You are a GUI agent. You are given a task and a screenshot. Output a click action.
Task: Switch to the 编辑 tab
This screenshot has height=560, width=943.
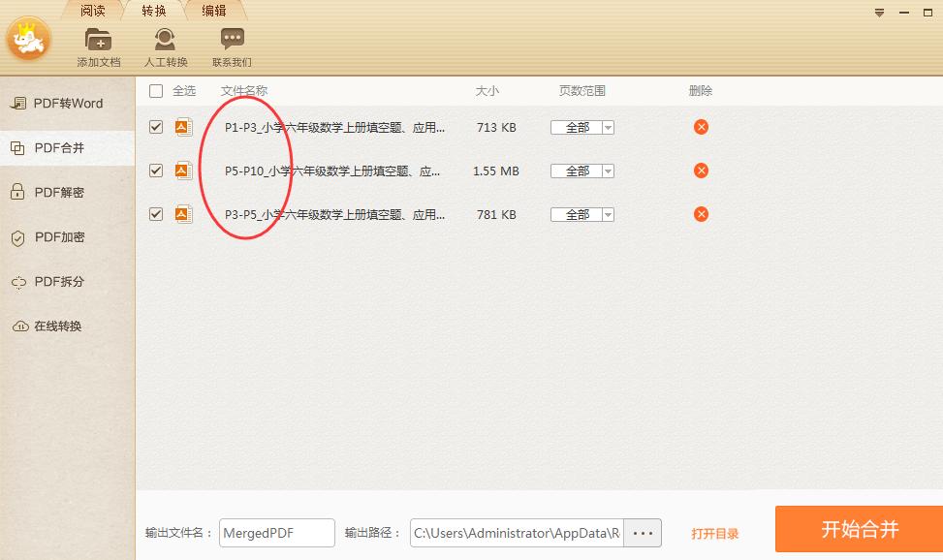pyautogui.click(x=214, y=11)
